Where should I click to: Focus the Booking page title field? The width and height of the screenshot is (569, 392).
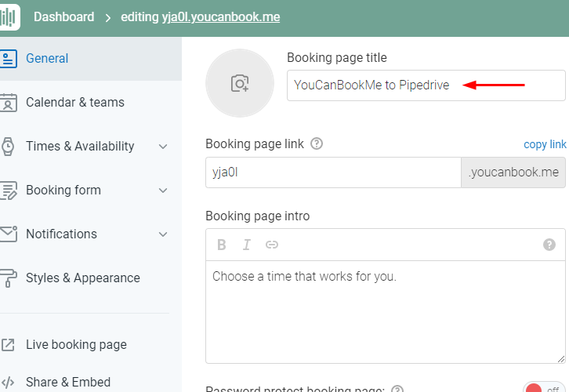(426, 85)
